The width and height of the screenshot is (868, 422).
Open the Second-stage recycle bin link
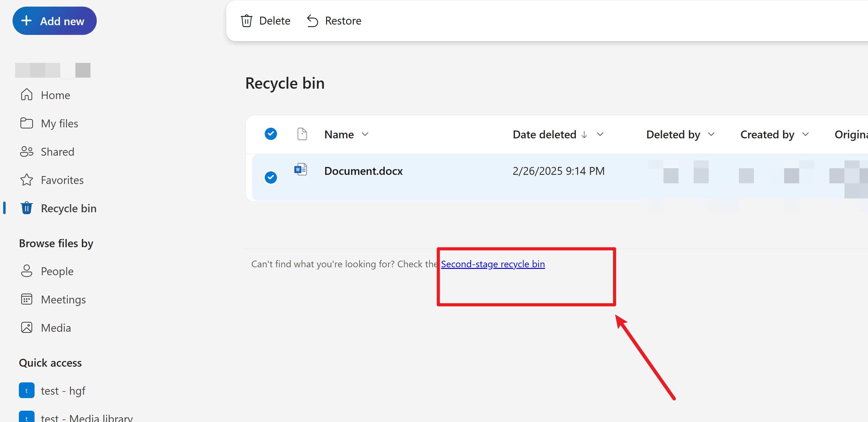pos(493,264)
